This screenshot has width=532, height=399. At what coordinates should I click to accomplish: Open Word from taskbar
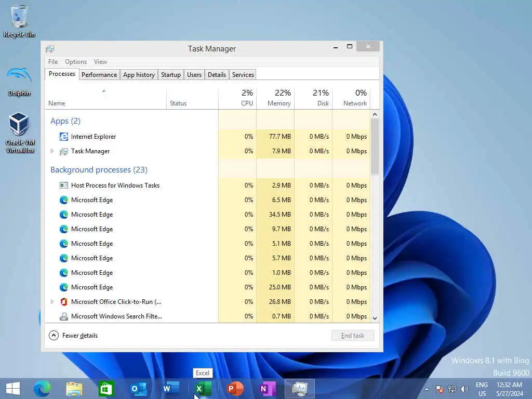click(x=170, y=389)
